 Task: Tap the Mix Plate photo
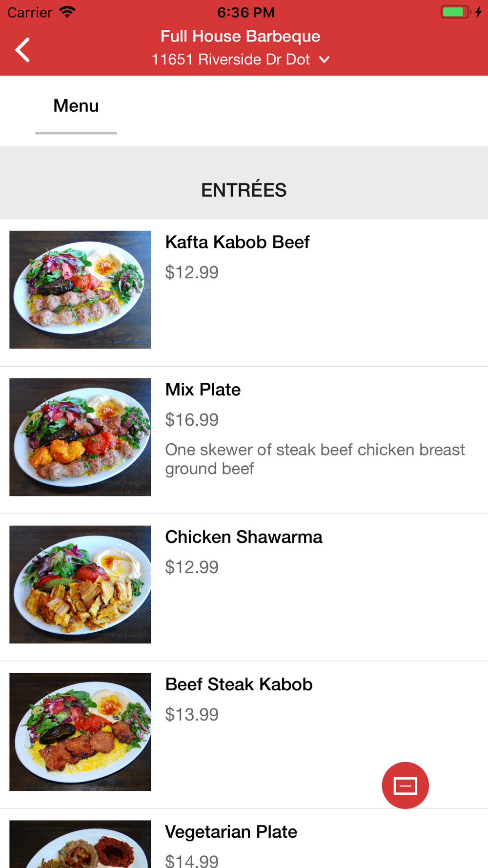[x=80, y=437]
